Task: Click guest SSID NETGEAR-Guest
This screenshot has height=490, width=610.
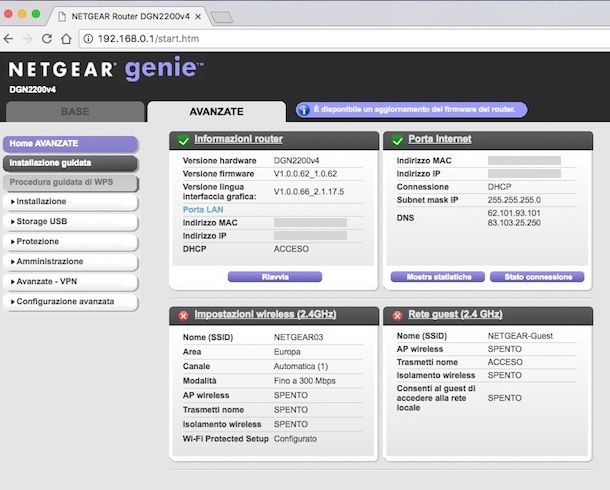Action: coord(520,336)
